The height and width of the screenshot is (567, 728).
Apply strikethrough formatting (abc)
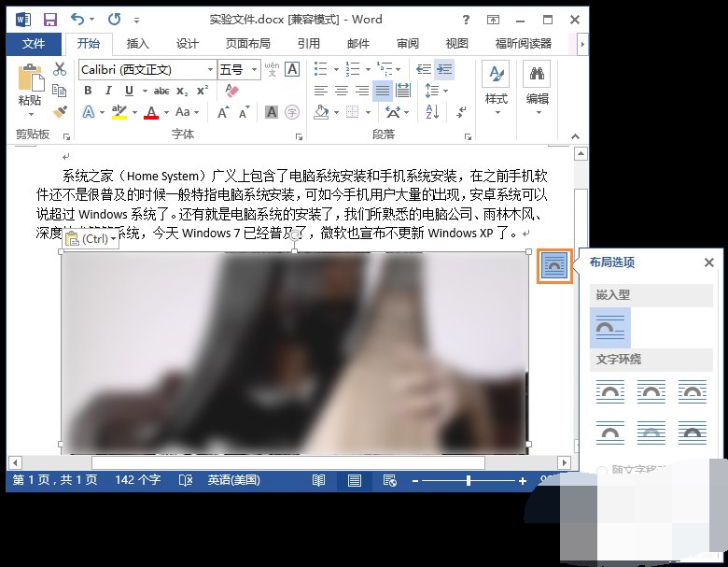click(161, 91)
